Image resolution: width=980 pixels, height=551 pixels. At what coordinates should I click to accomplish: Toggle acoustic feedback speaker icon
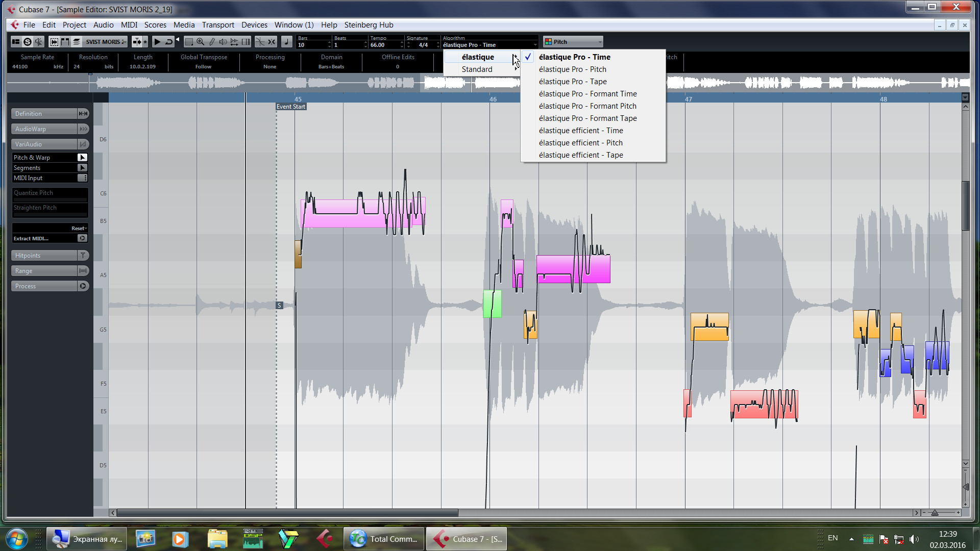pos(39,42)
